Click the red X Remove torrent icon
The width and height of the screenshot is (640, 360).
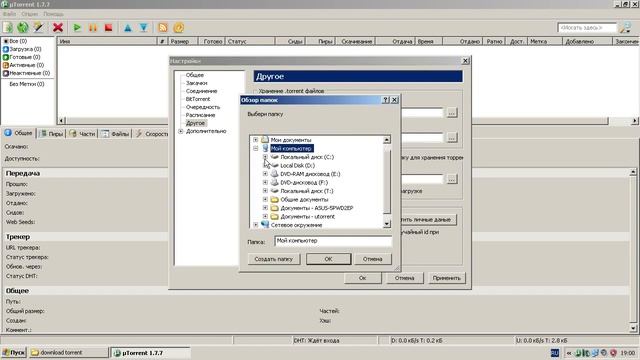pyautogui.click(x=58, y=27)
